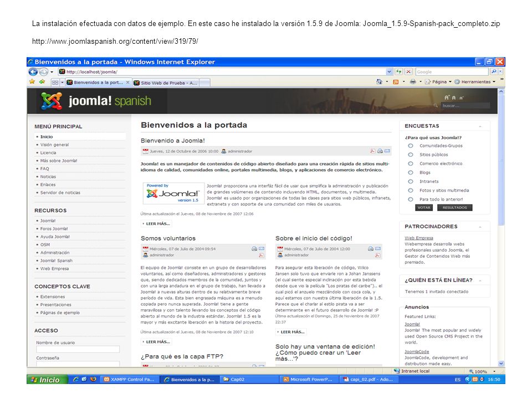Go back with the browser Back arrow
Image resolution: width=532 pixels, height=399 pixels.
pos(33,71)
